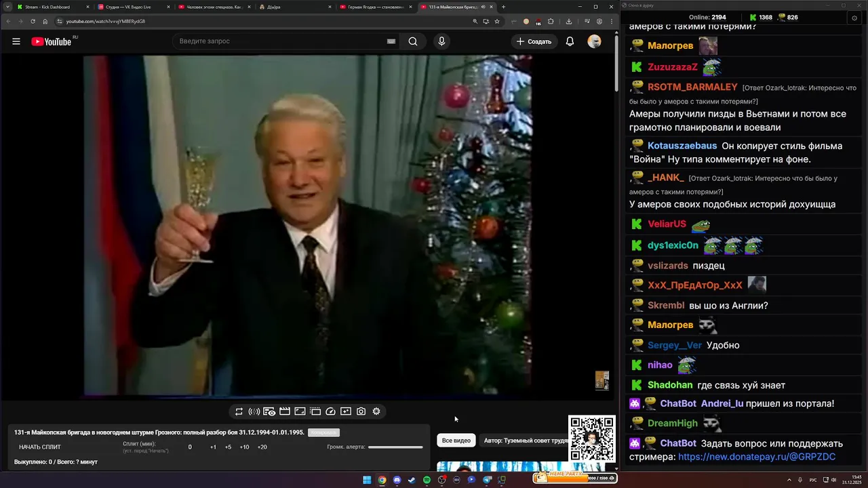This screenshot has width=868, height=488.
Task: Open the YouTube hamburger guide menu
Action: coord(16,41)
